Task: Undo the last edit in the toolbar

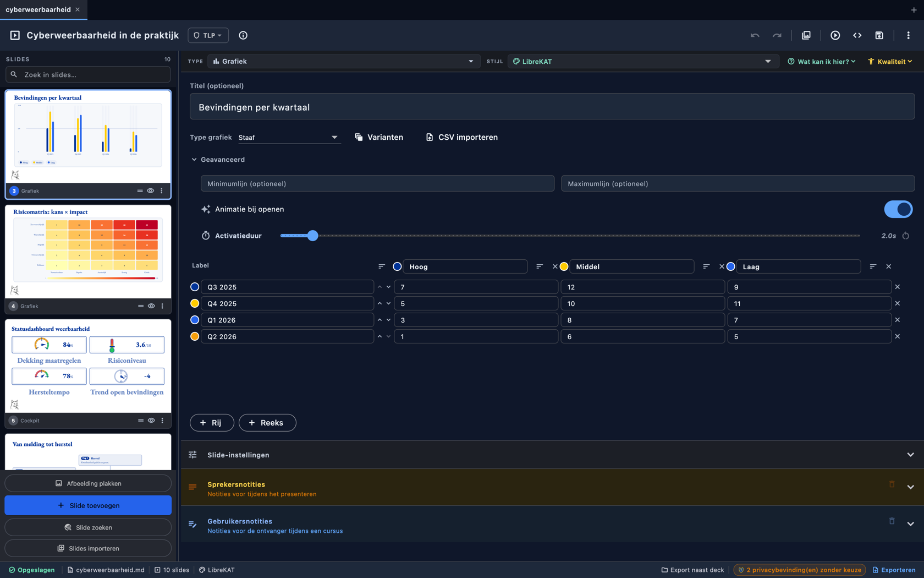Action: pos(755,35)
